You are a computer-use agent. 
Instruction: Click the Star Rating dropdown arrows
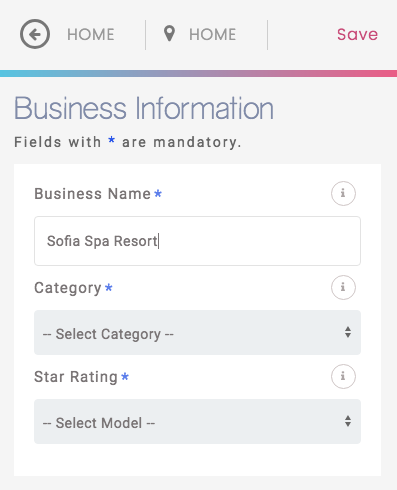coord(348,421)
